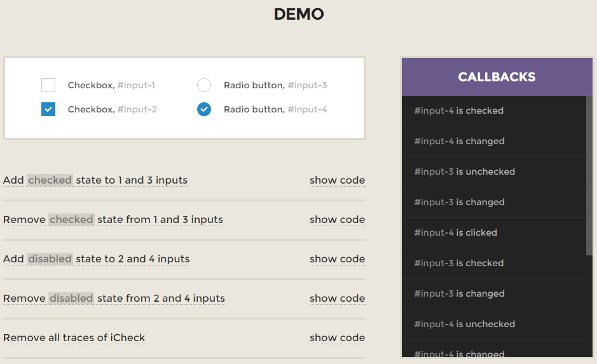Image resolution: width=597 pixels, height=364 pixels.
Task: Click the callbacks panel scrollbar thumb
Action: pos(589,176)
